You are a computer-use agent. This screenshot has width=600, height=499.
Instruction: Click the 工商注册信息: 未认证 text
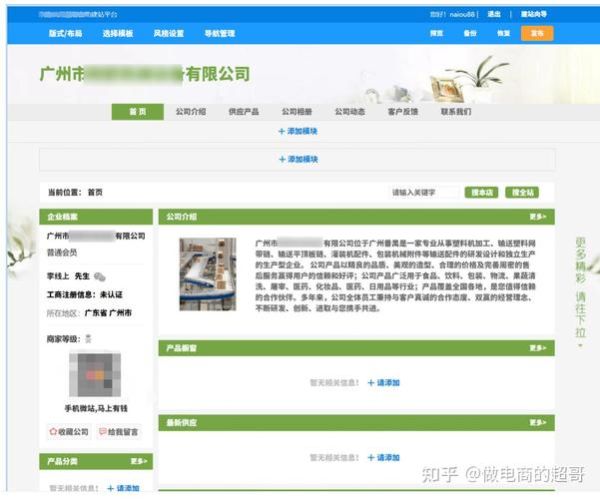pyautogui.click(x=85, y=295)
